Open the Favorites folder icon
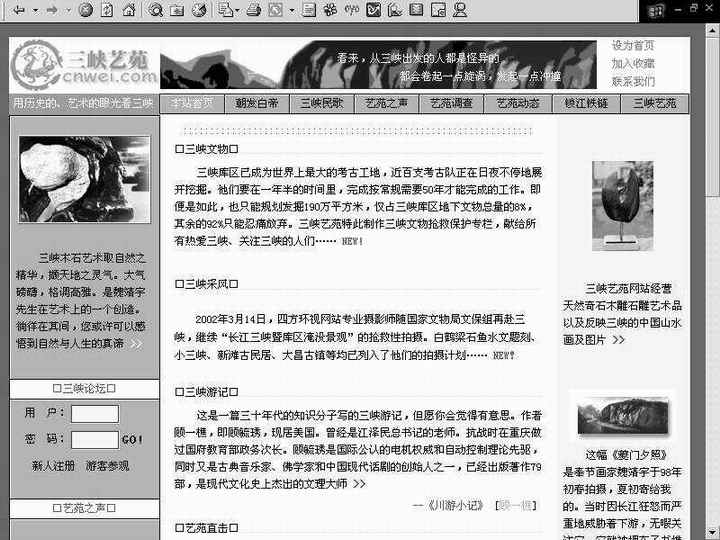Screen dimensions: 720x540 (x=177, y=10)
